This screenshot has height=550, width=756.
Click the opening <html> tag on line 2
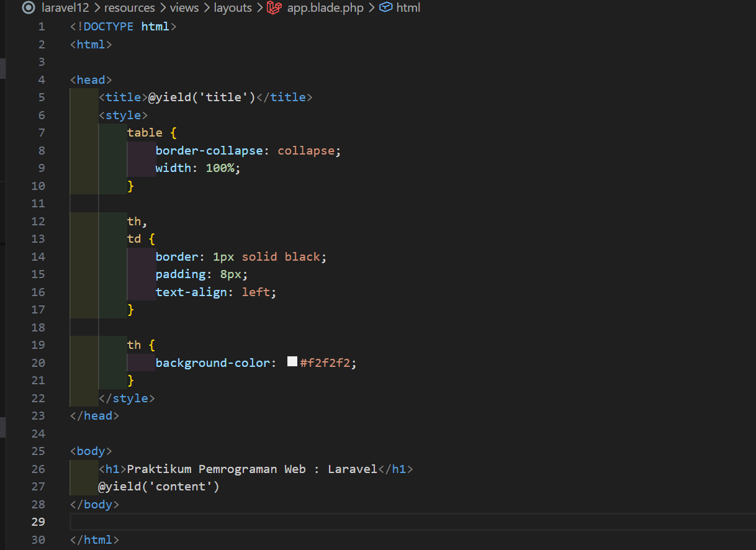pos(91,45)
